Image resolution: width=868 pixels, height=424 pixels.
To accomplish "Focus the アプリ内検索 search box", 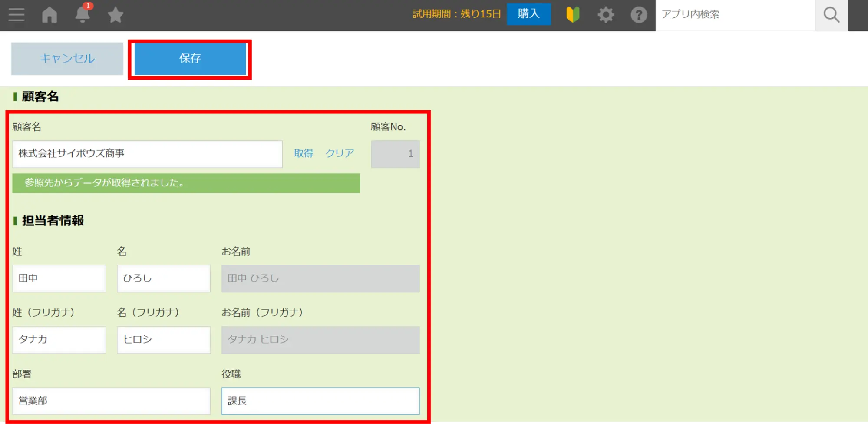I will tap(735, 15).
